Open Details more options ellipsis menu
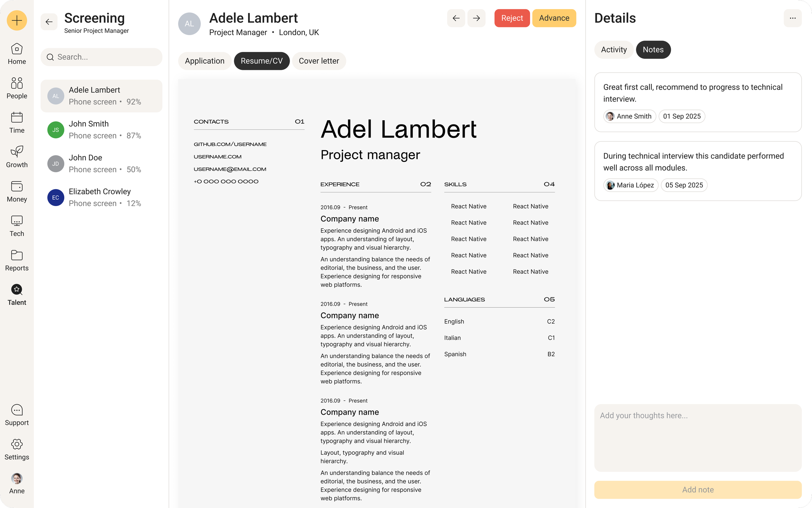 [x=793, y=18]
